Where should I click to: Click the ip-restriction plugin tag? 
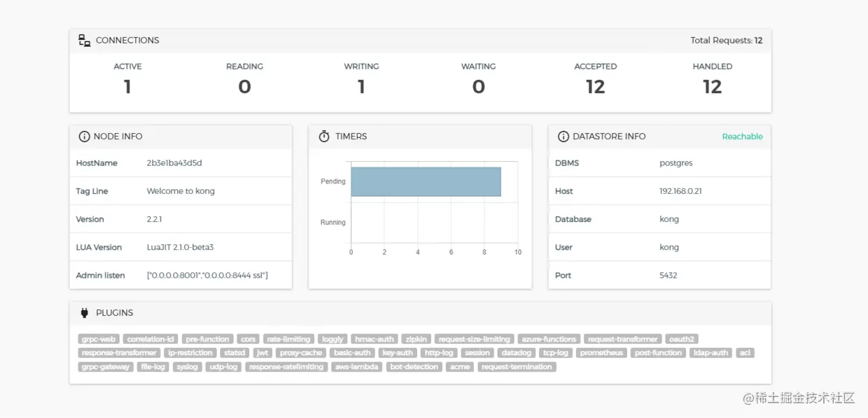pos(190,353)
